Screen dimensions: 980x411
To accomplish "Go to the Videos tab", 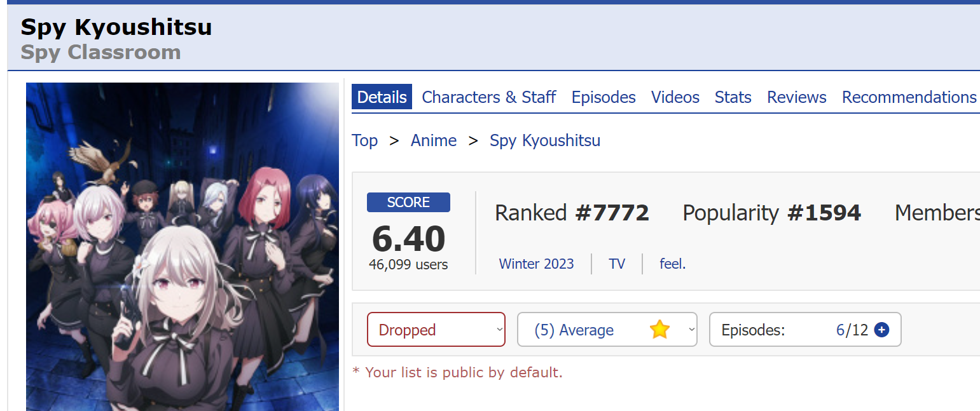I will pos(675,97).
